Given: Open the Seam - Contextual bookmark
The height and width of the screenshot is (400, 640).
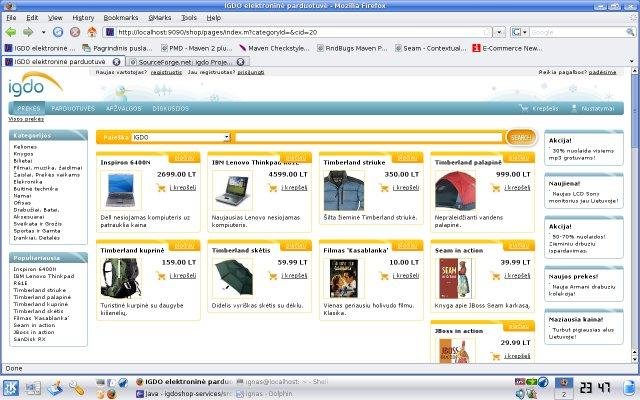Looking at the screenshot, I should (x=430, y=48).
